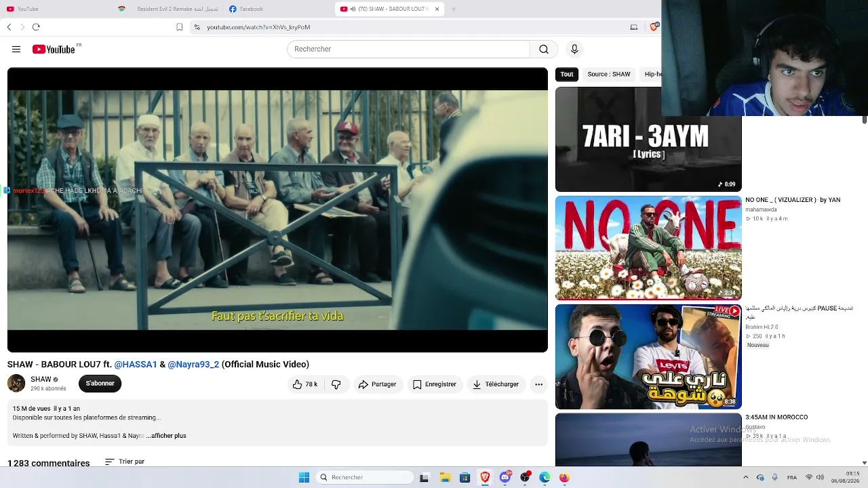Click the browser address bar URL
The width and height of the screenshot is (868, 488).
tap(258, 27)
